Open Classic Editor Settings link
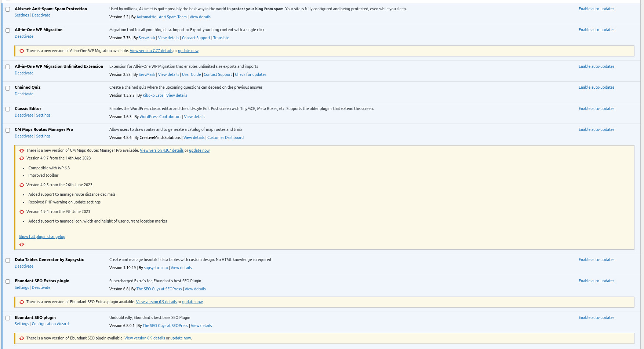This screenshot has height=349, width=644. [43, 115]
